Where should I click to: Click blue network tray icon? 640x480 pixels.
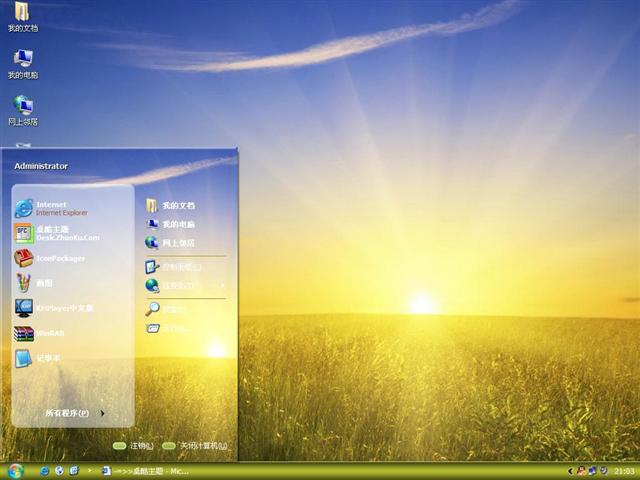(592, 471)
